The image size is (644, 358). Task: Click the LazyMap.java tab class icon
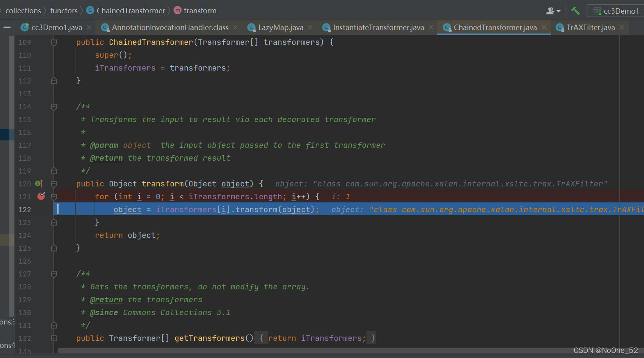(252, 27)
